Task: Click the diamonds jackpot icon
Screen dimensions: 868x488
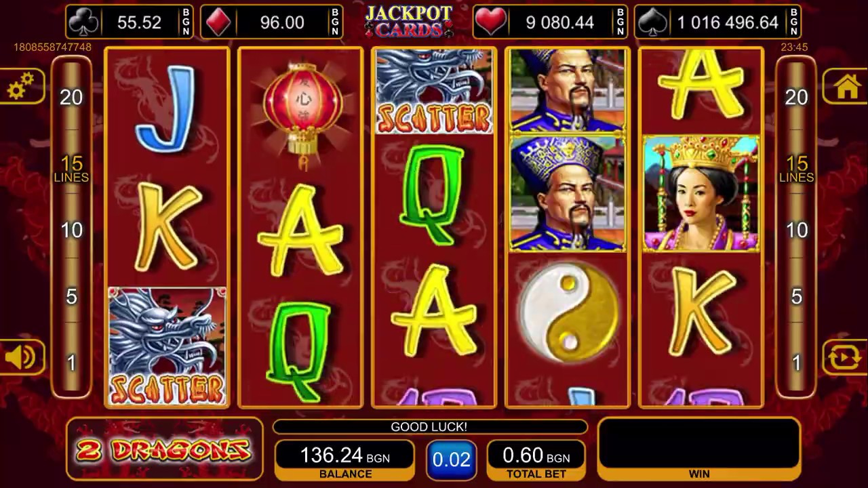Action: (218, 22)
